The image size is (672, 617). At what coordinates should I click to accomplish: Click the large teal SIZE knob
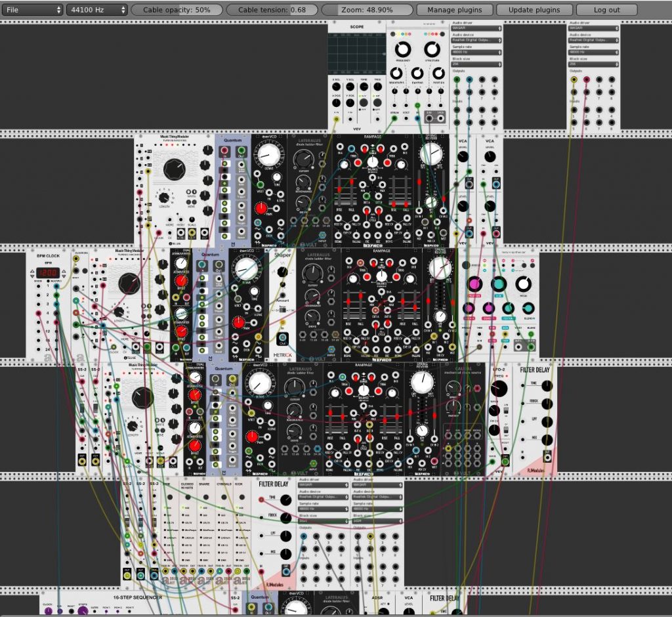(499, 284)
